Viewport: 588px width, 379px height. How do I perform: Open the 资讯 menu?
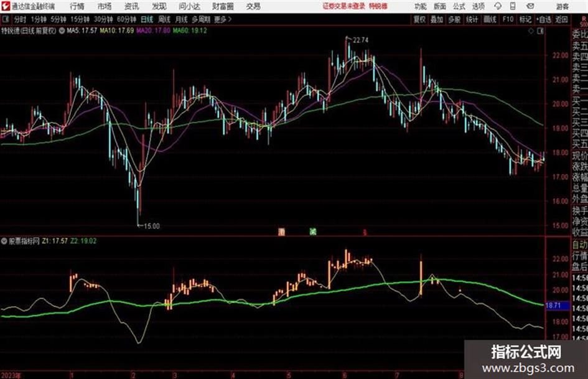tap(132, 6)
